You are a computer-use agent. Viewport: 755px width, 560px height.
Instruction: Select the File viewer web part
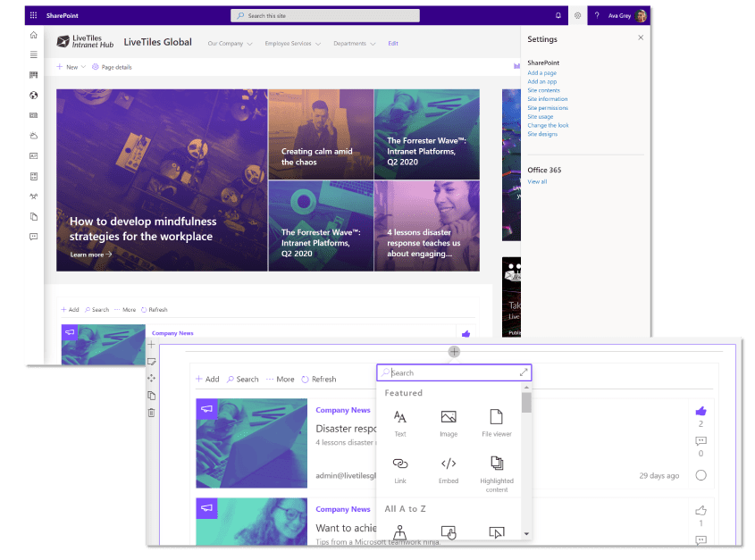tap(497, 423)
